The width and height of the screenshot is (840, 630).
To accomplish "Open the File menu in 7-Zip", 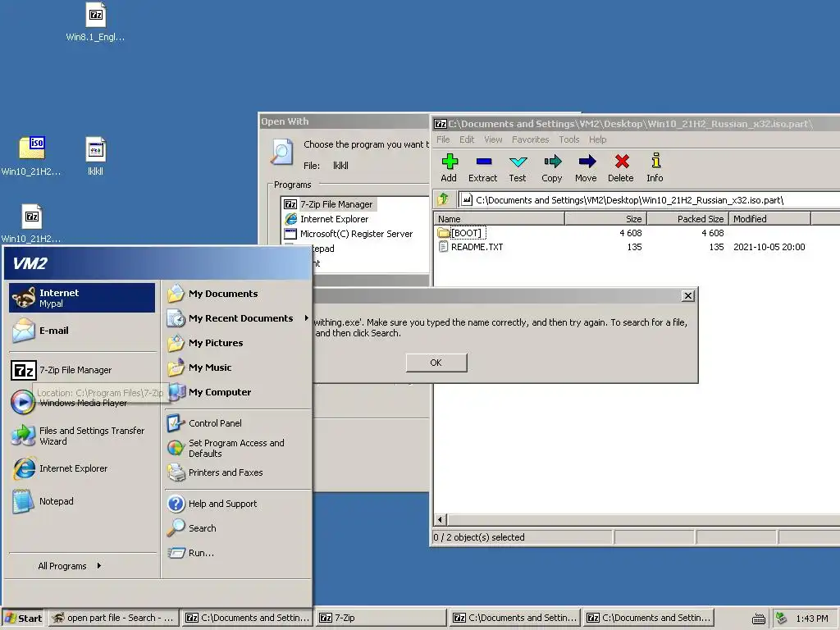I will 443,139.
